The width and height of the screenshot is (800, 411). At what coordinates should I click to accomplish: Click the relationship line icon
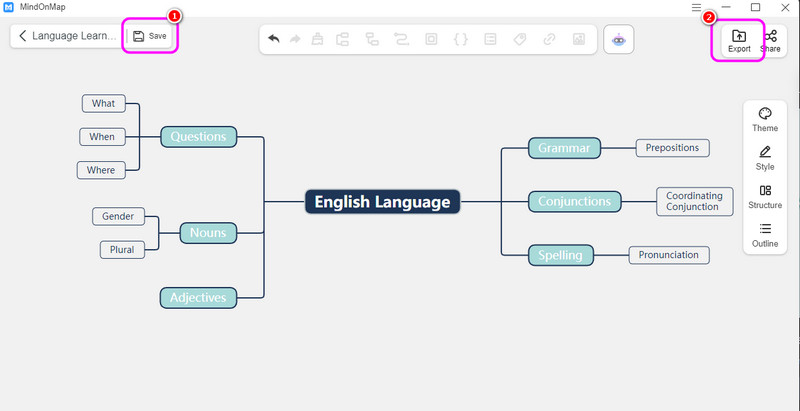(x=402, y=39)
